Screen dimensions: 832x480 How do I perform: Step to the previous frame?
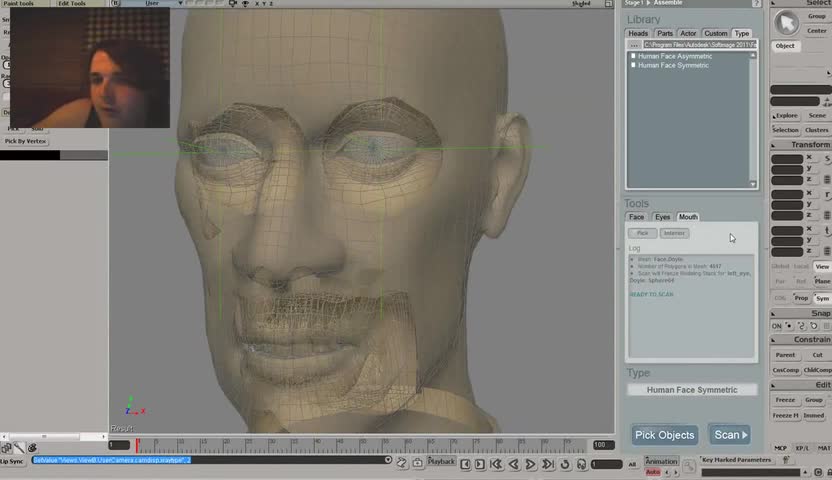coord(465,464)
